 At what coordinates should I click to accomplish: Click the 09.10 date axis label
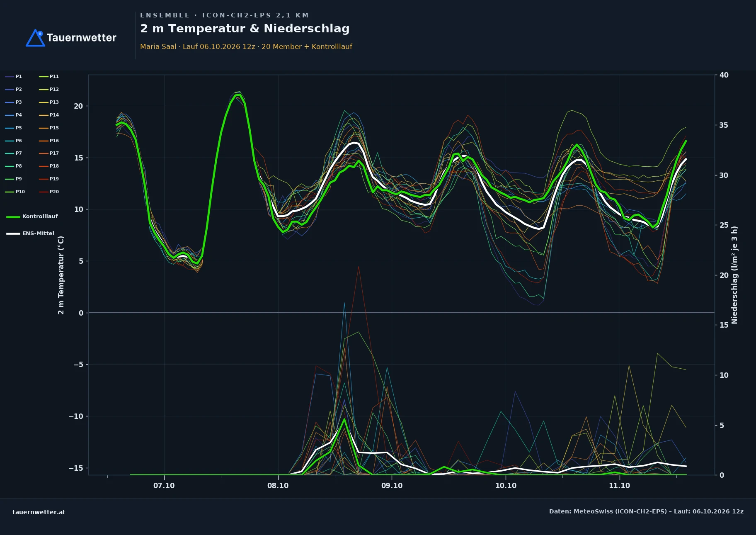(392, 486)
